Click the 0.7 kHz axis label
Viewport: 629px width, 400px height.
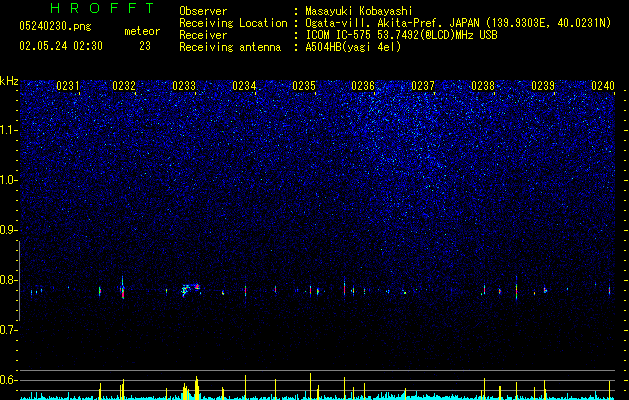[x=9, y=330]
